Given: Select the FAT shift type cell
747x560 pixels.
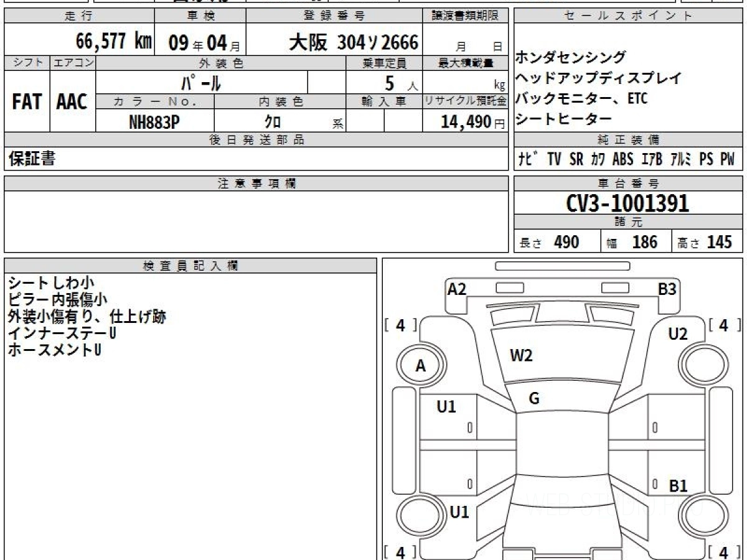Looking at the screenshot, I should pyautogui.click(x=26, y=103).
